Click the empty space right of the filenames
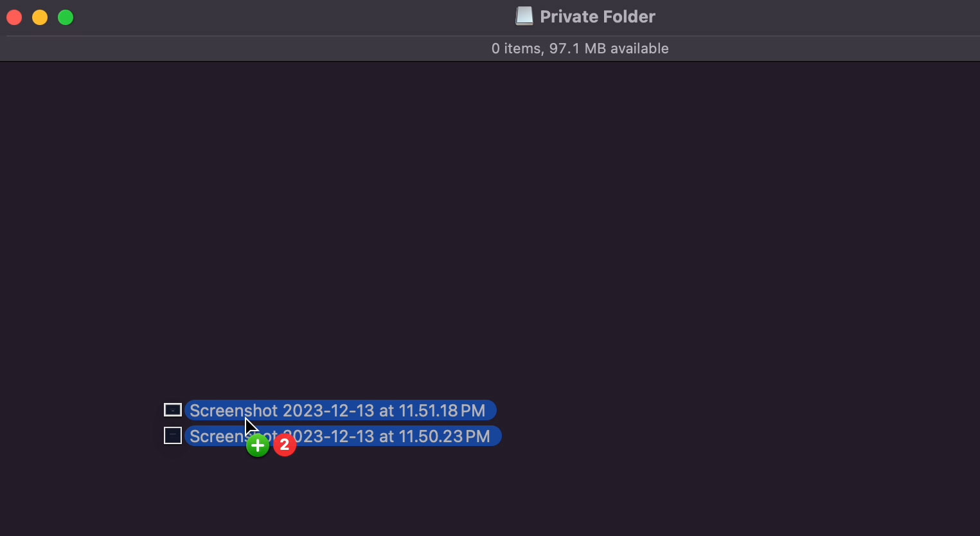 coord(739,423)
